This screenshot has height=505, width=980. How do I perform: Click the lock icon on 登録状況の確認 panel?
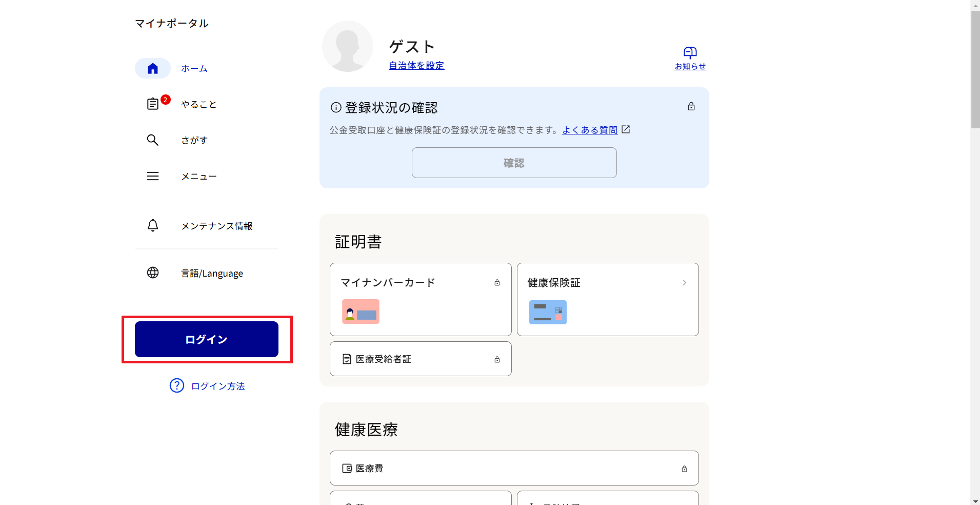(x=691, y=106)
